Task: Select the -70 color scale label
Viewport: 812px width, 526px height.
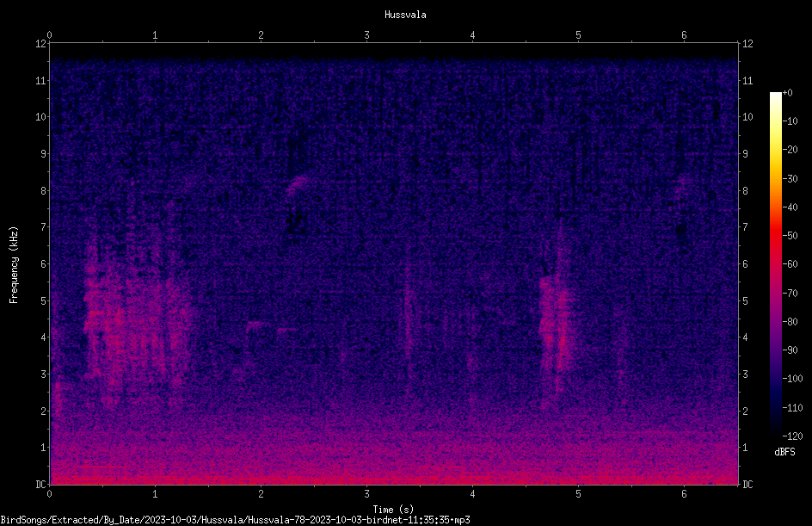Action: pos(790,294)
